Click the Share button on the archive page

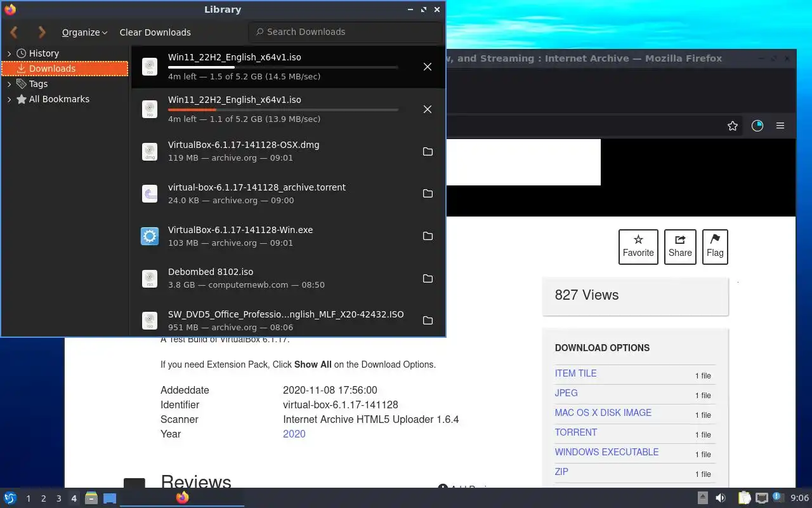(x=680, y=247)
